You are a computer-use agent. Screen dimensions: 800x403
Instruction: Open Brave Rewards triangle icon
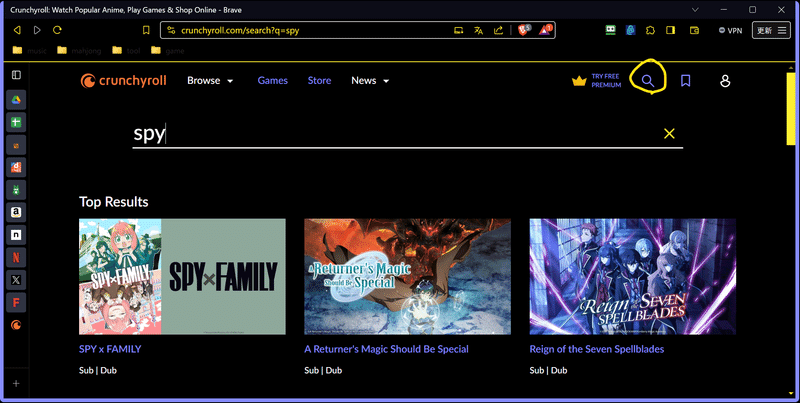(x=545, y=30)
